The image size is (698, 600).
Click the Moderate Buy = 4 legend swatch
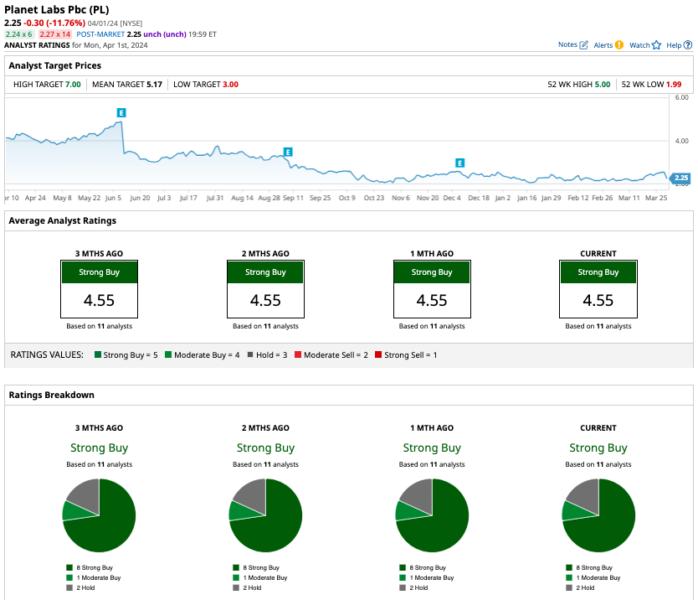(x=168, y=355)
